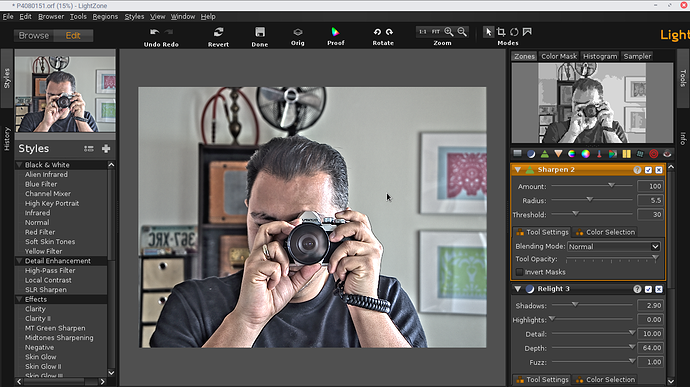
Task: Open the File menu
Action: [8, 16]
